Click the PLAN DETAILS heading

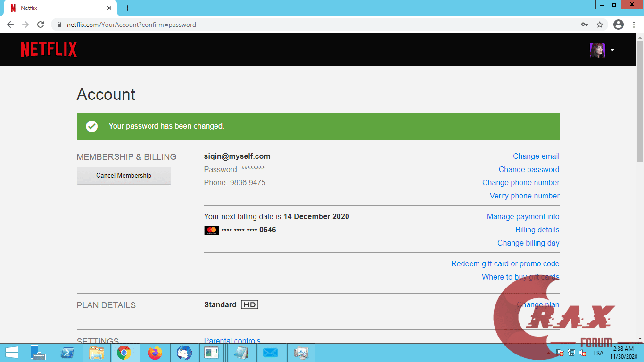pyautogui.click(x=106, y=305)
